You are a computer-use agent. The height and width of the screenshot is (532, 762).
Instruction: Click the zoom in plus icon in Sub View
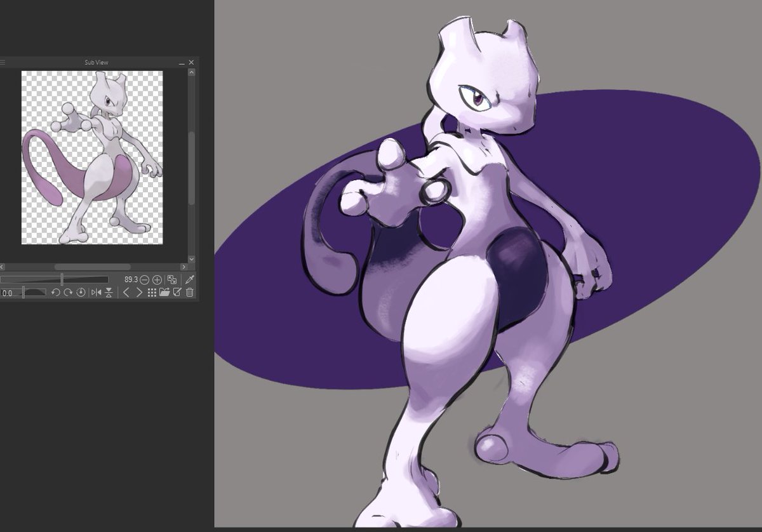click(x=157, y=280)
